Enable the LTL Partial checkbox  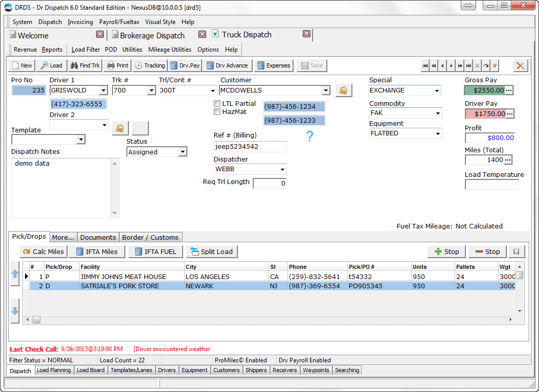217,103
